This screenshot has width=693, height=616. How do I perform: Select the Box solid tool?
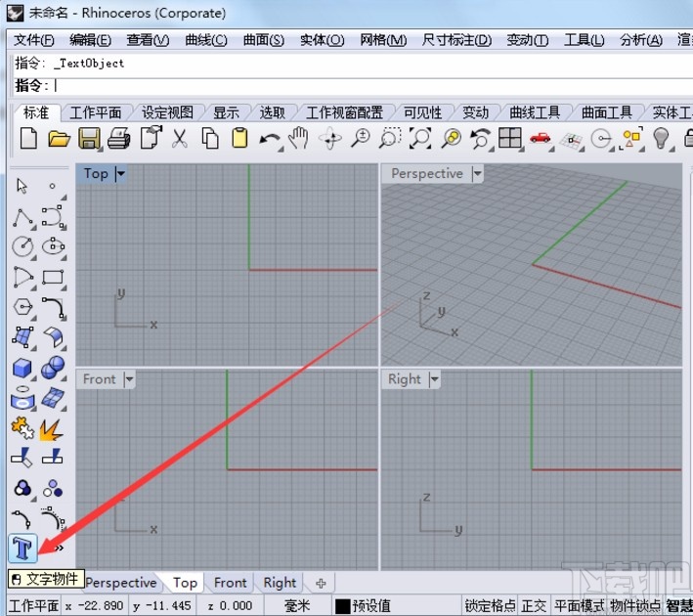point(22,368)
